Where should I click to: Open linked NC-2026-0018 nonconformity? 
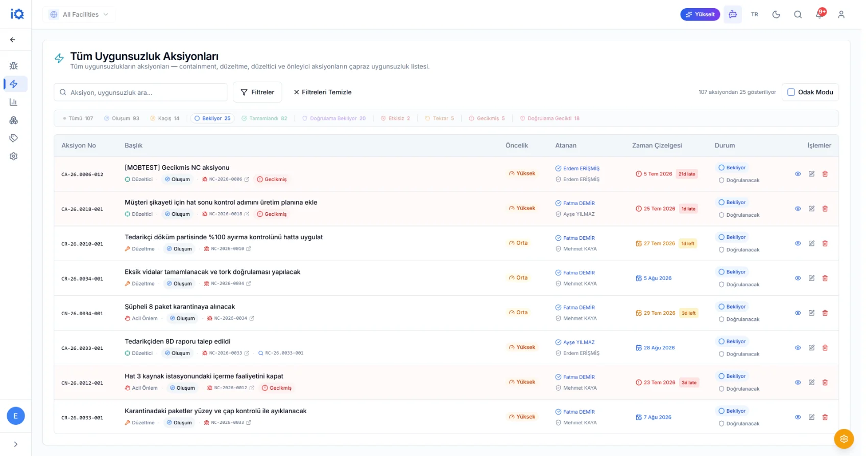coord(226,214)
